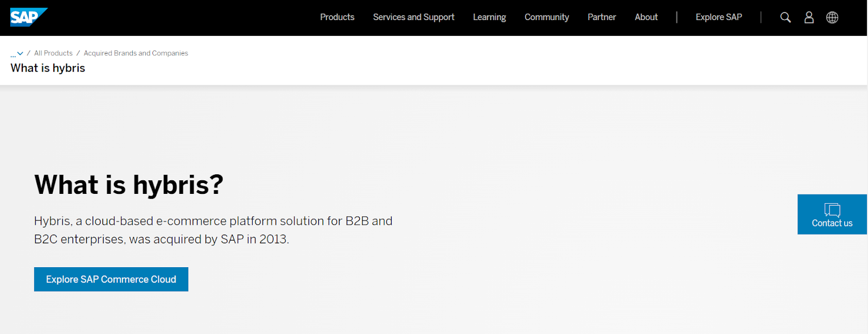Click the SAP logo

28,17
